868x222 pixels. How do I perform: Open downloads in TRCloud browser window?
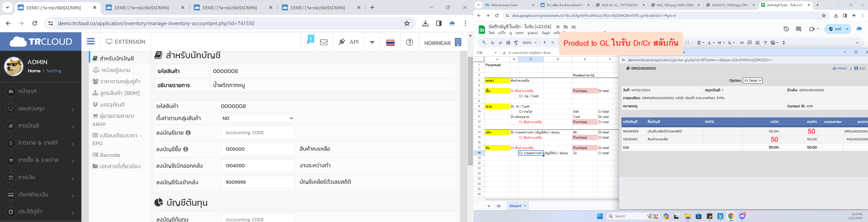click(x=426, y=23)
